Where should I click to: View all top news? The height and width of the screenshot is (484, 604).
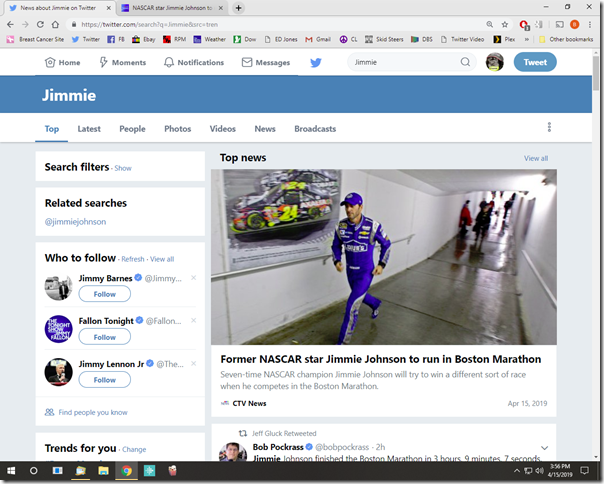[535, 158]
